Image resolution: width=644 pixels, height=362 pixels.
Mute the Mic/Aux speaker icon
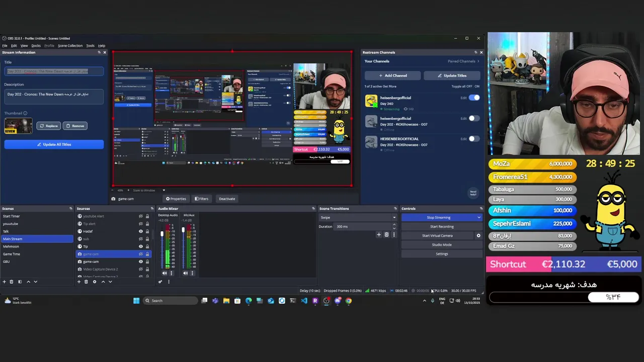coord(185,273)
